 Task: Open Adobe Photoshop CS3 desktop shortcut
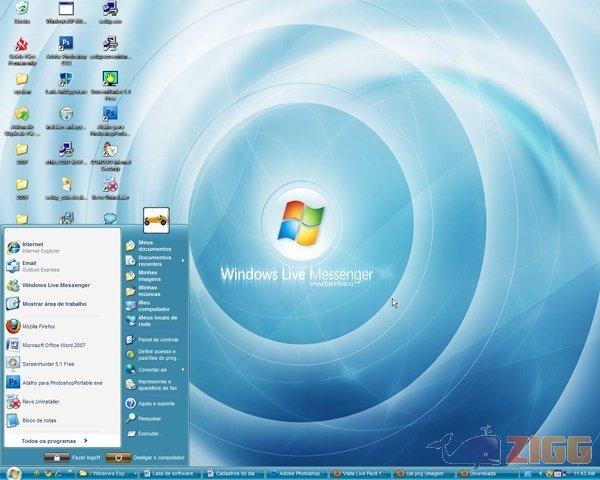click(x=66, y=50)
